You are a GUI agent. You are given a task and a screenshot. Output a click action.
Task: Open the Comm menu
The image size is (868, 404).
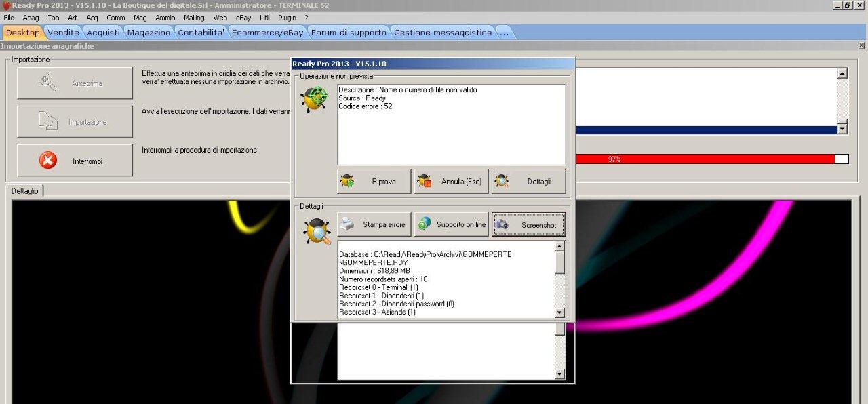[116, 18]
